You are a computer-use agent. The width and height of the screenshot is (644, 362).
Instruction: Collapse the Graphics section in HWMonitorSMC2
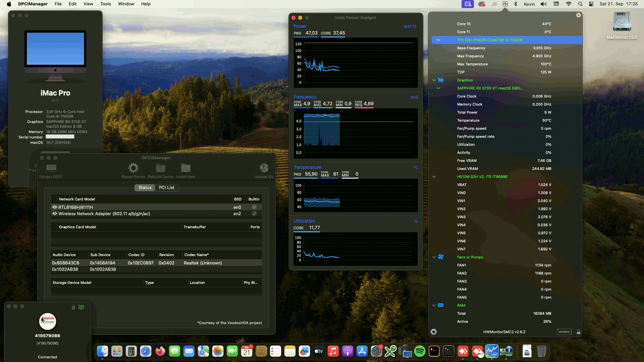[x=434, y=80]
